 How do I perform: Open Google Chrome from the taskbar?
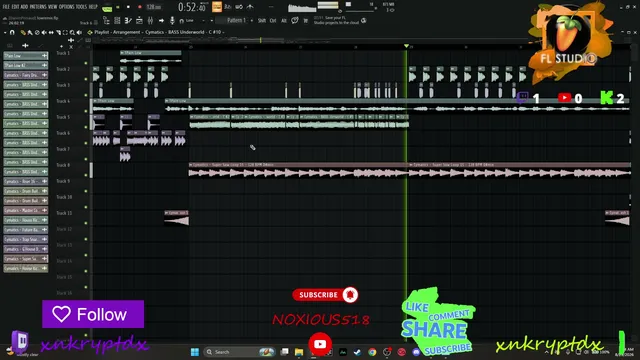372,352
